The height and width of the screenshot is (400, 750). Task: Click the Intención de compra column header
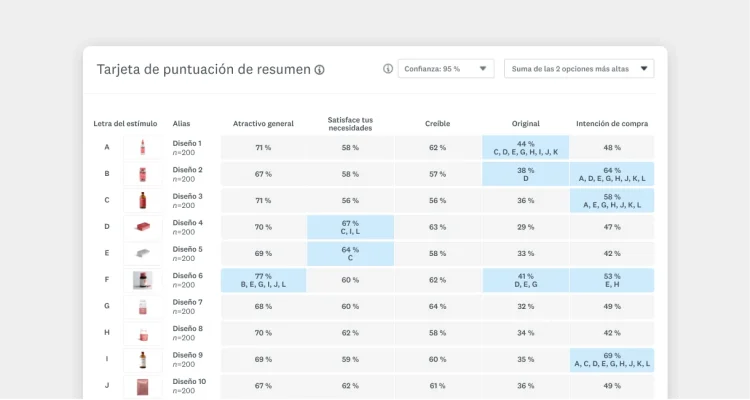pos(612,124)
